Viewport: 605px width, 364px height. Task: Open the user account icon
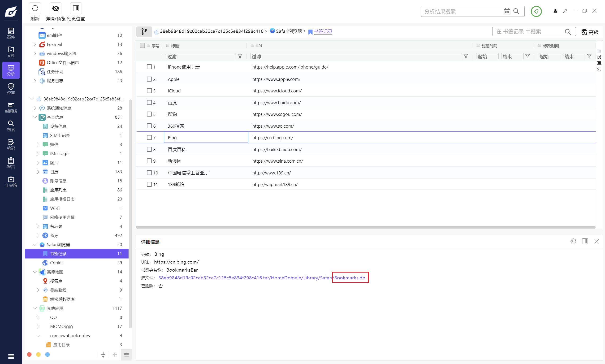555,11
